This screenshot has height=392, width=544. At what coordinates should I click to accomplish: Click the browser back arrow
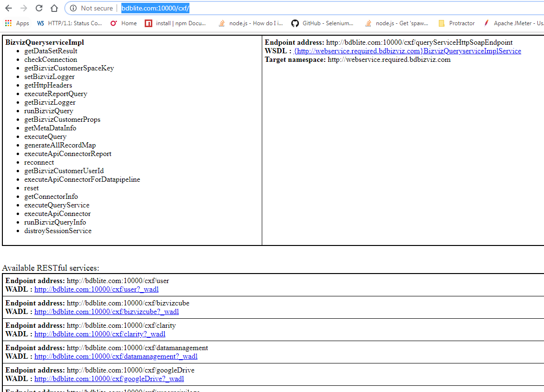point(9,8)
